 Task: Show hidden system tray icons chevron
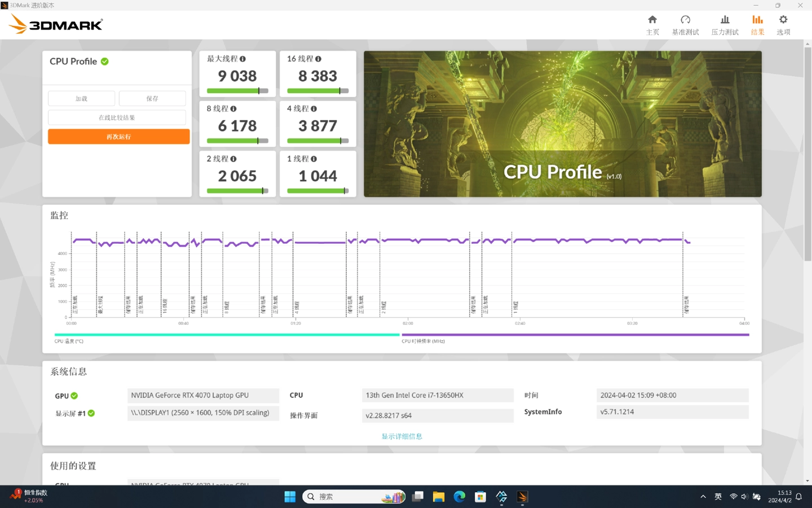tap(703, 497)
